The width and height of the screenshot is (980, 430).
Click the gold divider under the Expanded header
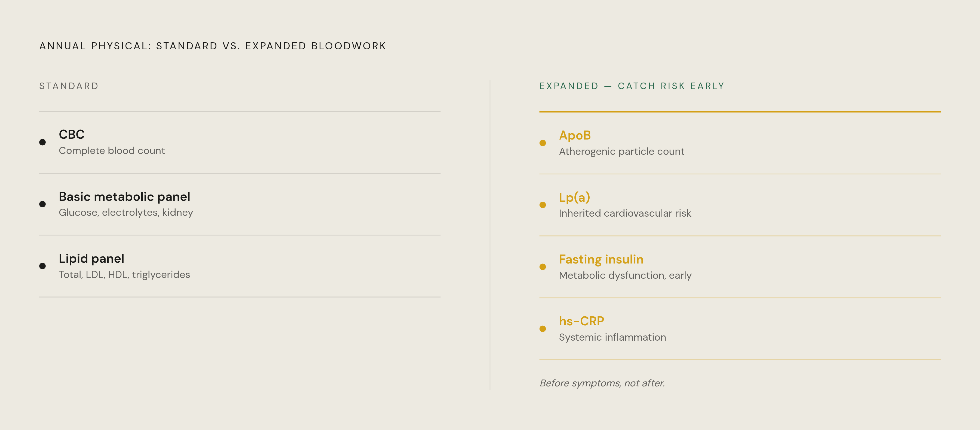click(740, 112)
